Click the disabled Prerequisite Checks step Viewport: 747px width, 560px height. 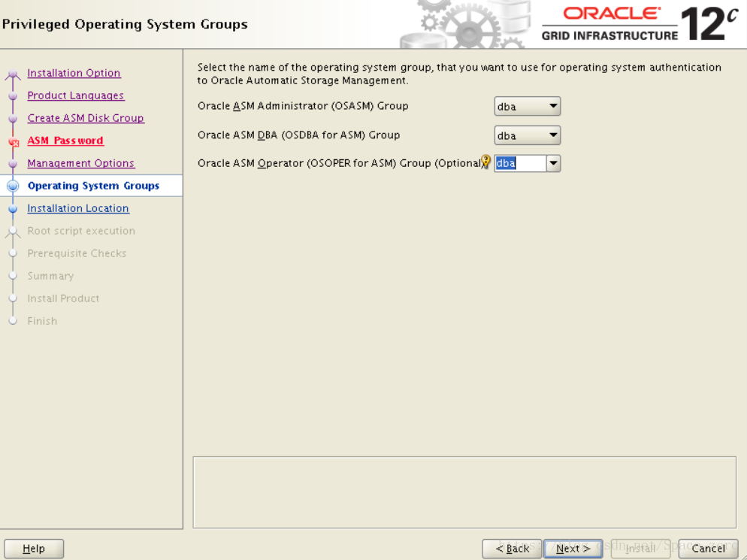pyautogui.click(x=77, y=253)
